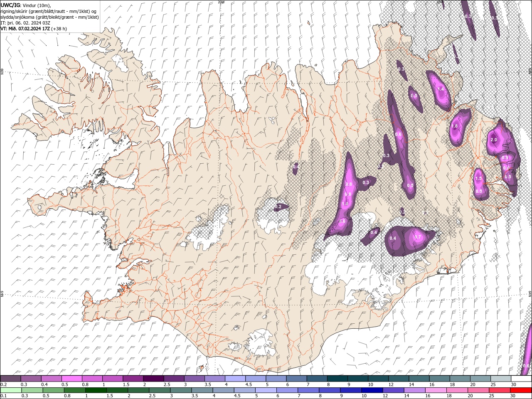This screenshot has height=399, width=532.
Task: Click the 1.4 snowfall value on the map
Action: coord(441,89)
